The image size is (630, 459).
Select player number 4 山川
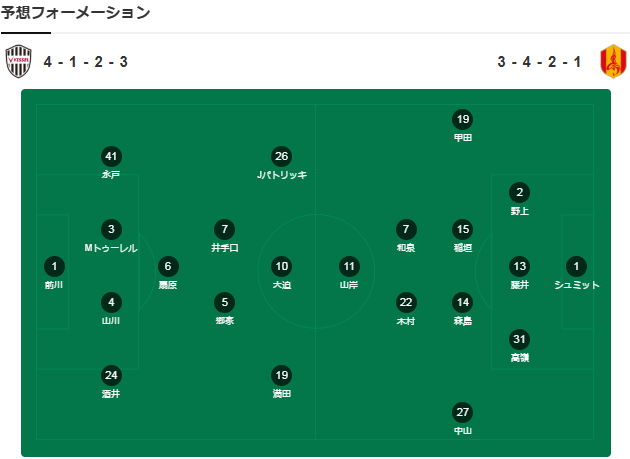click(x=112, y=302)
